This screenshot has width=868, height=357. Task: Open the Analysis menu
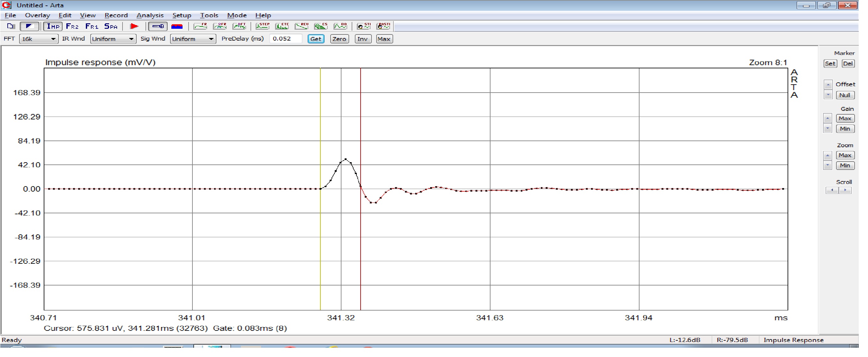tap(150, 16)
